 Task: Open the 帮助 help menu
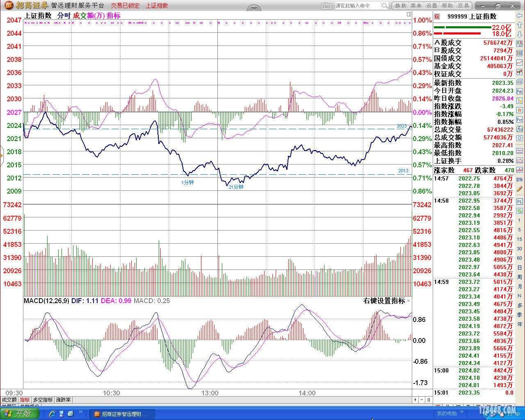(447, 6)
